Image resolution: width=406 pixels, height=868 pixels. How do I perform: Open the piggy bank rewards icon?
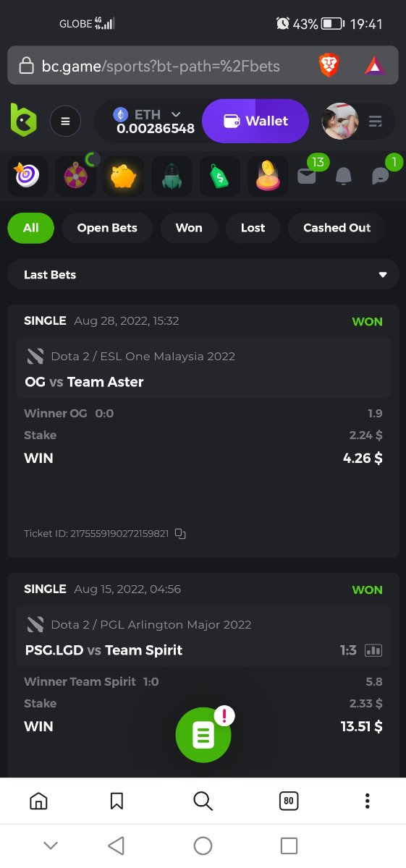[123, 176]
